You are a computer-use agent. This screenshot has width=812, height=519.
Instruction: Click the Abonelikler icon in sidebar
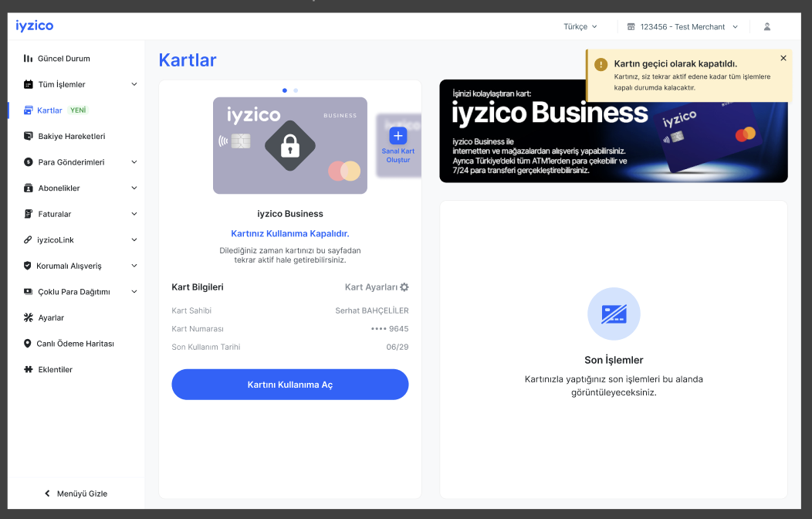[x=29, y=188]
